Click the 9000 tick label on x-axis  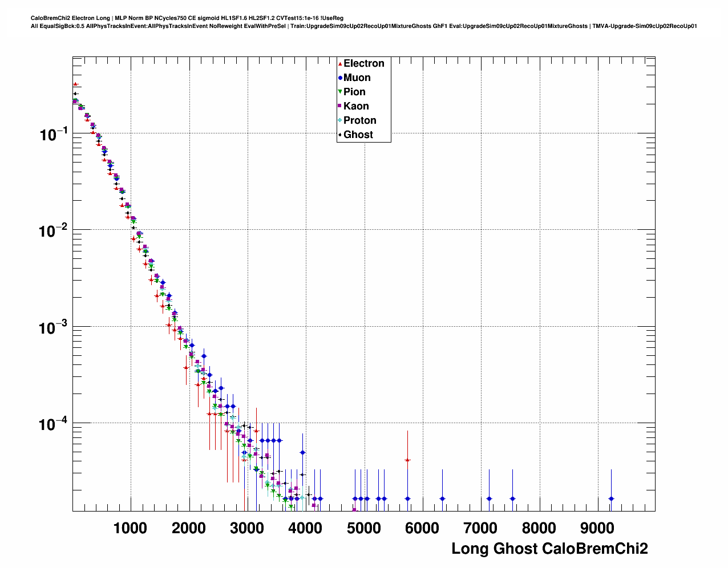[x=597, y=528]
